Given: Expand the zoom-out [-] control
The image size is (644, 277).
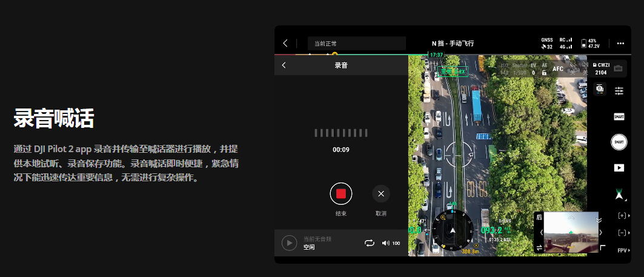Looking at the screenshot, I should tap(623, 233).
